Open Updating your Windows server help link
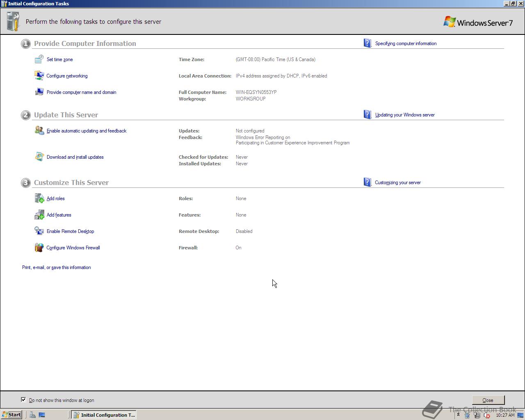Image resolution: width=525 pixels, height=420 pixels. (405, 115)
